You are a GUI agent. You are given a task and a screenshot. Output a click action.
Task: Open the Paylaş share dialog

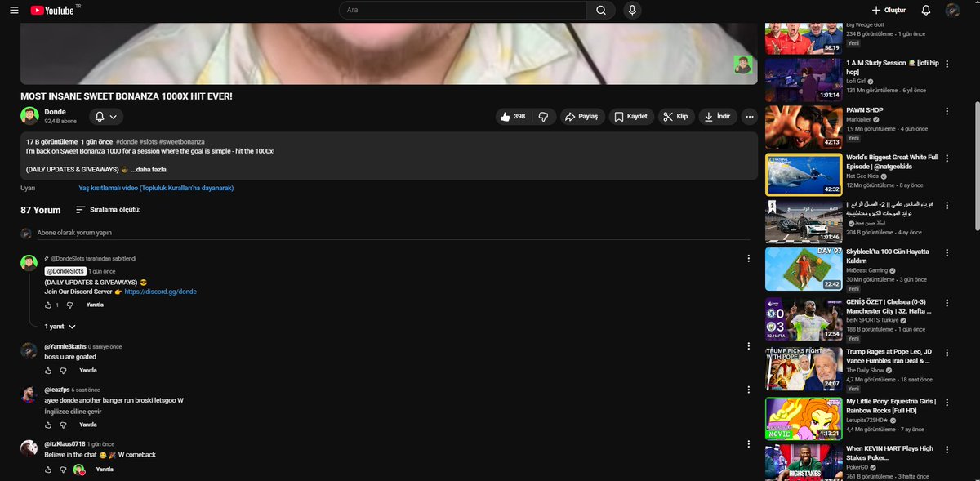pos(581,117)
